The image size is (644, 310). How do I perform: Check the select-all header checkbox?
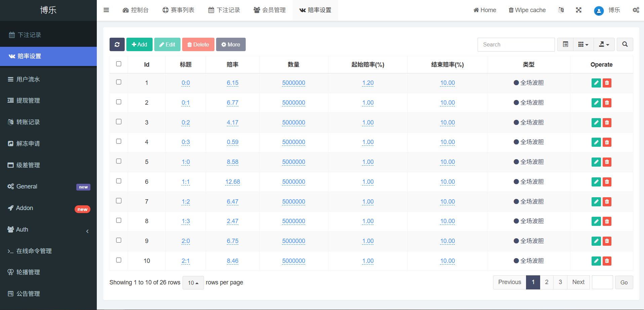click(x=119, y=64)
